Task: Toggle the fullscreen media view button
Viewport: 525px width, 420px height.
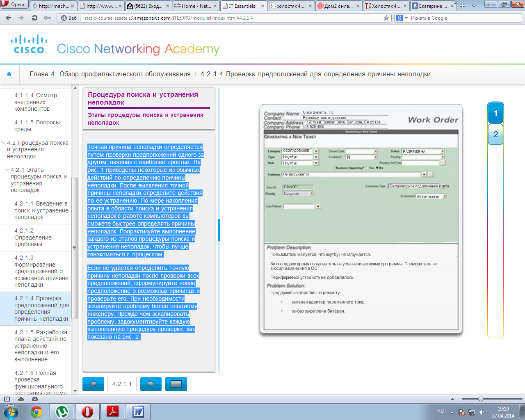Action: point(176,384)
